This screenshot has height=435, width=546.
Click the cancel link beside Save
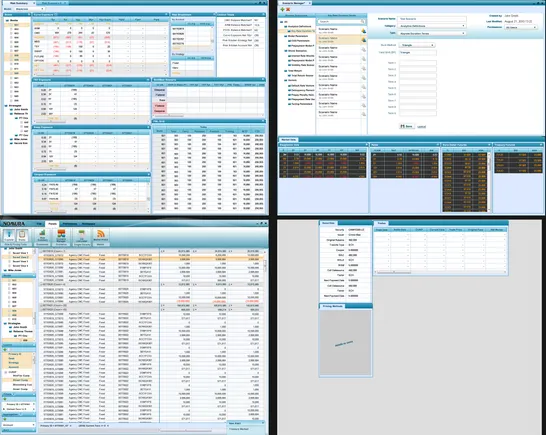point(422,127)
